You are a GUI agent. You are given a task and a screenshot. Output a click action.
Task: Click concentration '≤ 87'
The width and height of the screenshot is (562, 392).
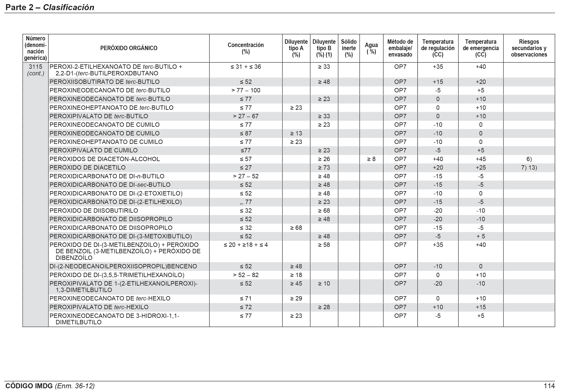coord(246,133)
